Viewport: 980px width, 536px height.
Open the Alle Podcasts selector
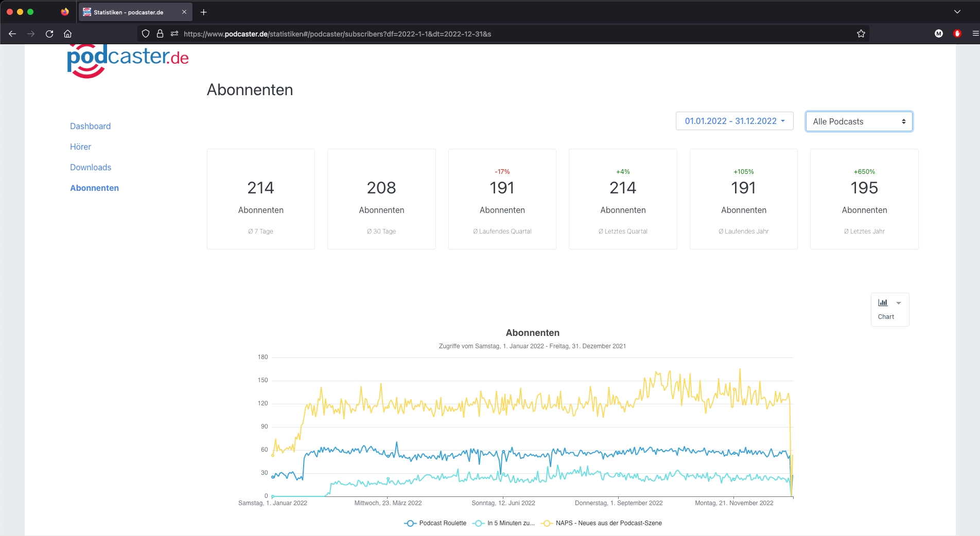click(859, 122)
